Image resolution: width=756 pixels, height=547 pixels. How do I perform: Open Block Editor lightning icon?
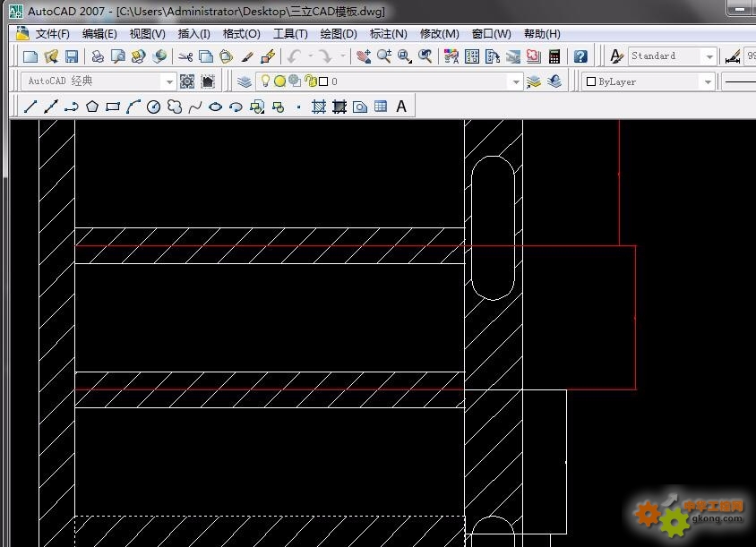[x=268, y=57]
